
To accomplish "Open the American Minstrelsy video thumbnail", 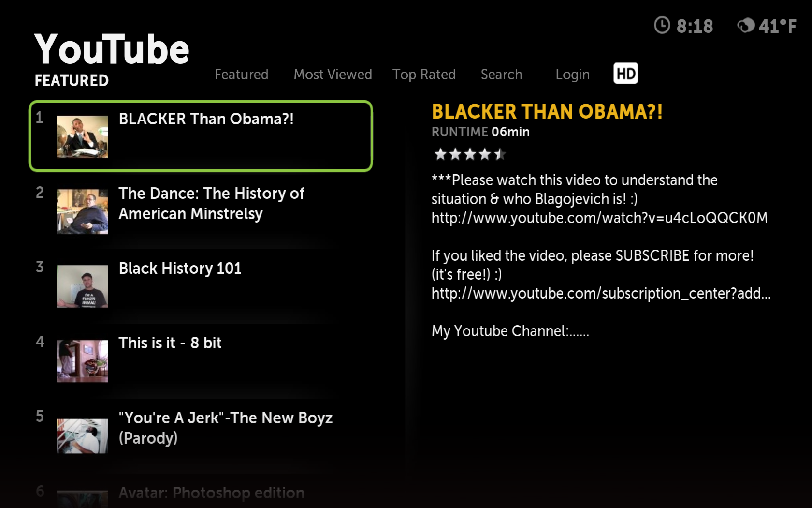I will pyautogui.click(x=82, y=211).
